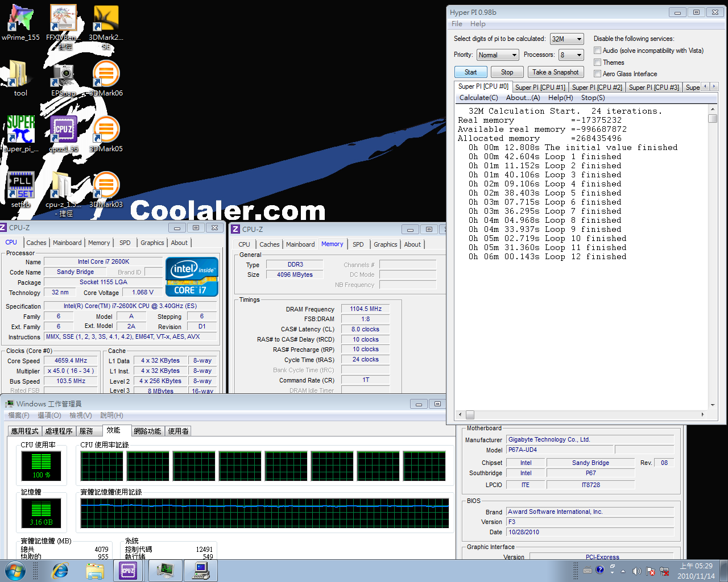Show hidden tray icons arrow
The image size is (728, 582).
click(623, 571)
